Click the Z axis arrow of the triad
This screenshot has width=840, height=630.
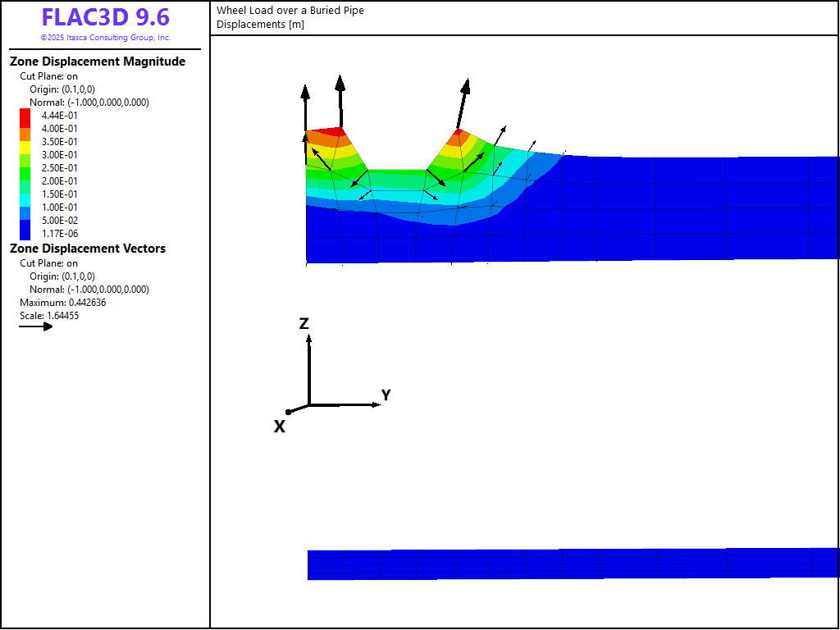tap(308, 367)
